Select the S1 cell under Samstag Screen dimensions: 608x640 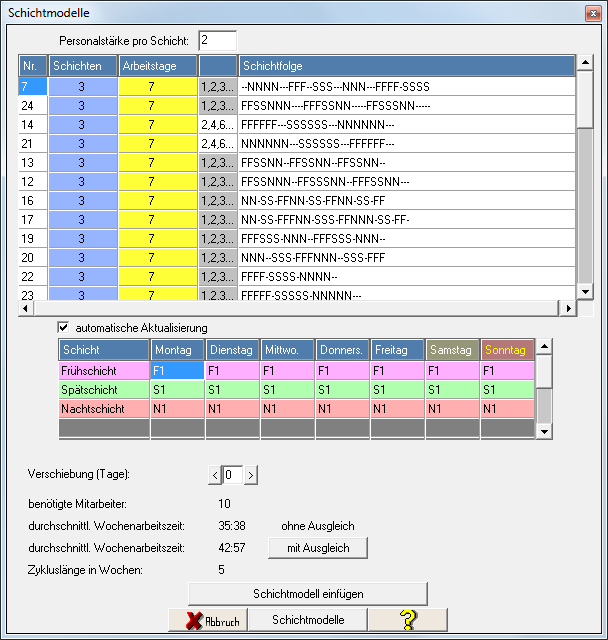tap(453, 390)
